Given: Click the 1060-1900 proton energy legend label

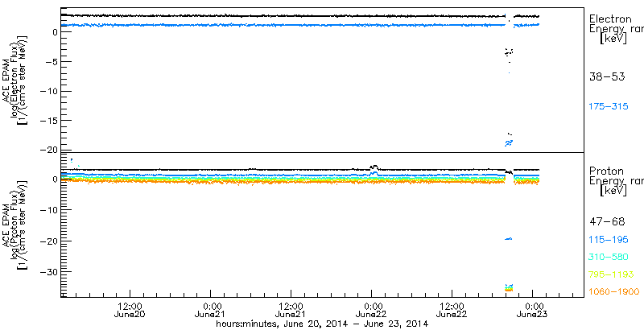Looking at the screenshot, I should [614, 292].
